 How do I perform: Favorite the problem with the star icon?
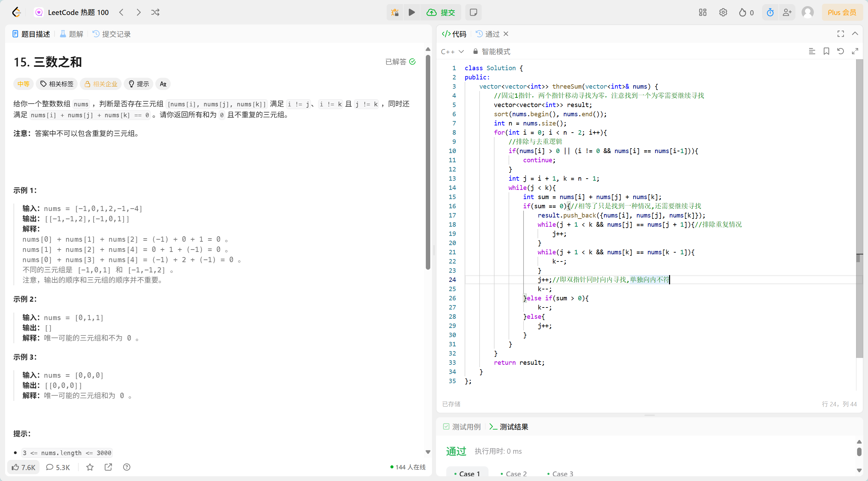(90, 467)
